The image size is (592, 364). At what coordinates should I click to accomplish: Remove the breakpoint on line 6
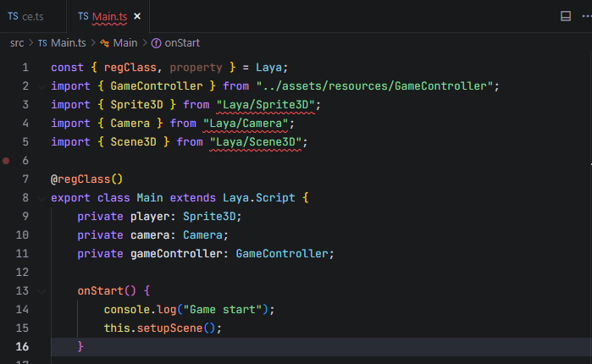[7, 160]
